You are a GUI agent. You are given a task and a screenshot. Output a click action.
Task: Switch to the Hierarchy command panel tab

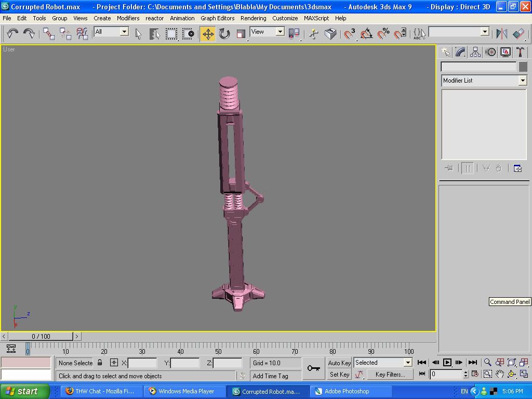(475, 52)
